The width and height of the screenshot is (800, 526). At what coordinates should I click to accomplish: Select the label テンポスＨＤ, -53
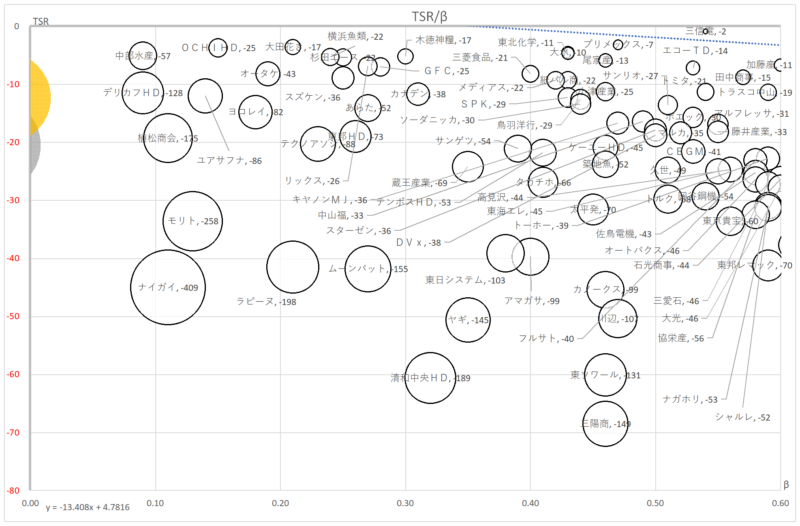[x=413, y=202]
